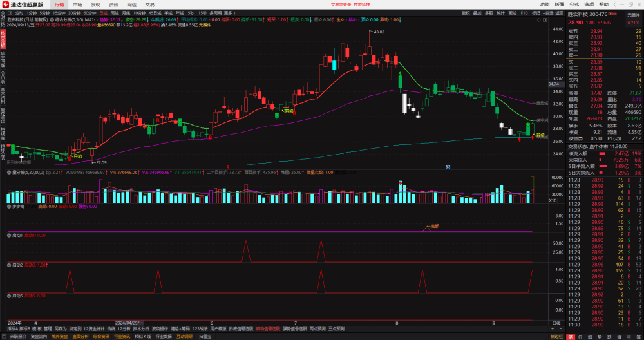The image size is (644, 340).
Task: Switch to 指标A tab
Action: click(x=13, y=329)
